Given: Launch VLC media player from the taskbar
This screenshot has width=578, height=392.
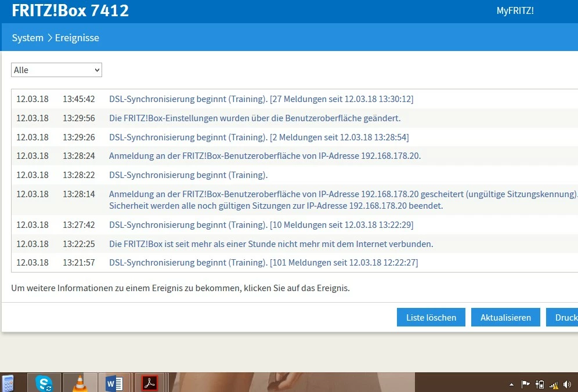Looking at the screenshot, I should (x=80, y=383).
